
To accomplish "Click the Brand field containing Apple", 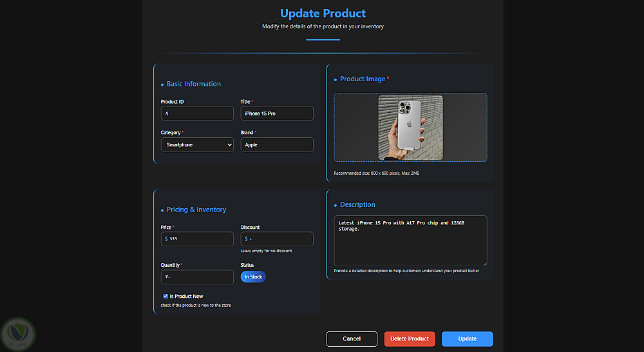I will [277, 145].
